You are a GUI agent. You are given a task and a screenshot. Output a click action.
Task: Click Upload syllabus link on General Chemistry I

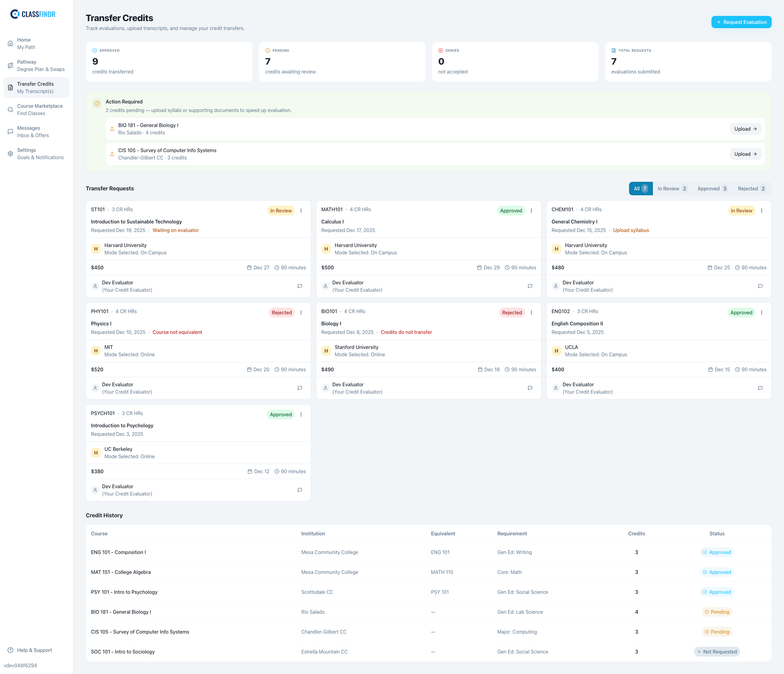tap(631, 230)
